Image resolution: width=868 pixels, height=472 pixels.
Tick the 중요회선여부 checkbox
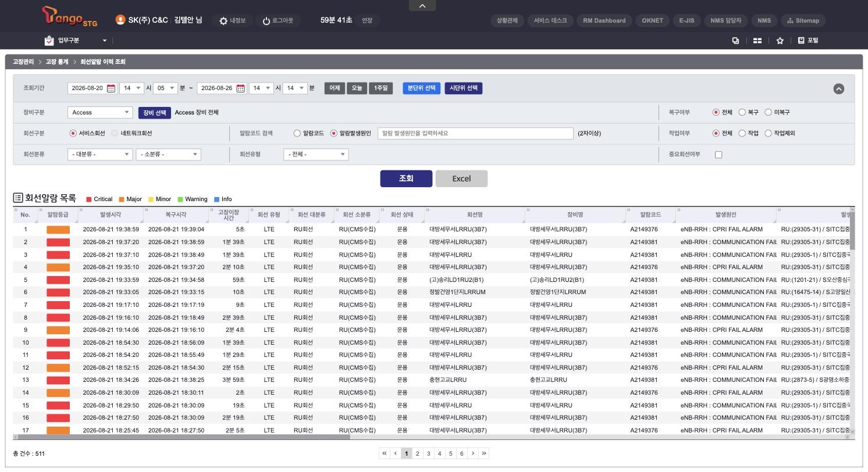point(718,155)
